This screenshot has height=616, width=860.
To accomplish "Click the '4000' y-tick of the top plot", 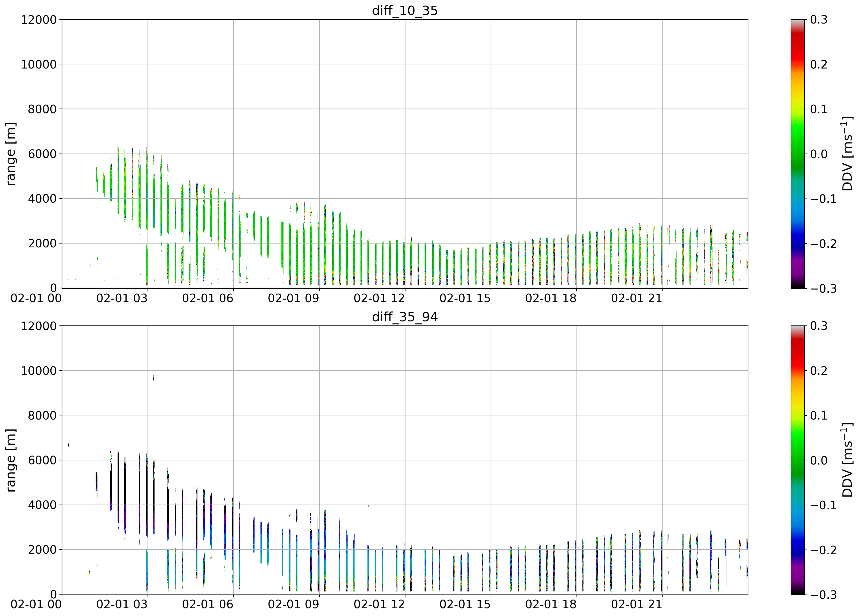I will [42, 199].
